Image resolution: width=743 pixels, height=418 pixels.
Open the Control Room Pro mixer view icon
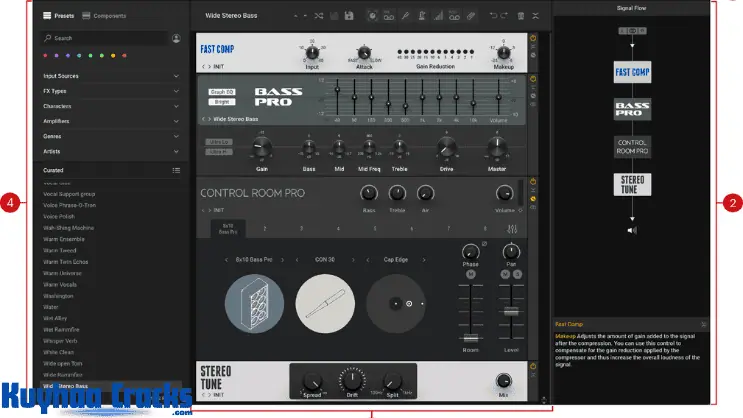coord(513,230)
